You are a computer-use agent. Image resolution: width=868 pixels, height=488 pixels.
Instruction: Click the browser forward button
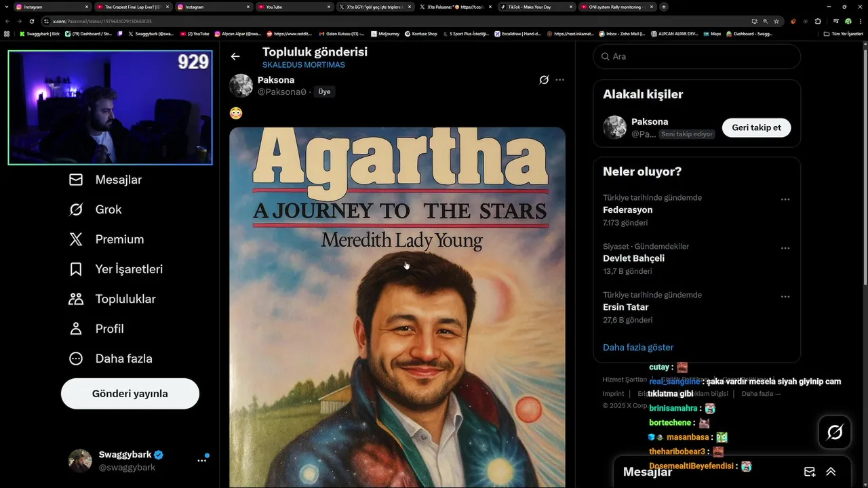pos(20,21)
